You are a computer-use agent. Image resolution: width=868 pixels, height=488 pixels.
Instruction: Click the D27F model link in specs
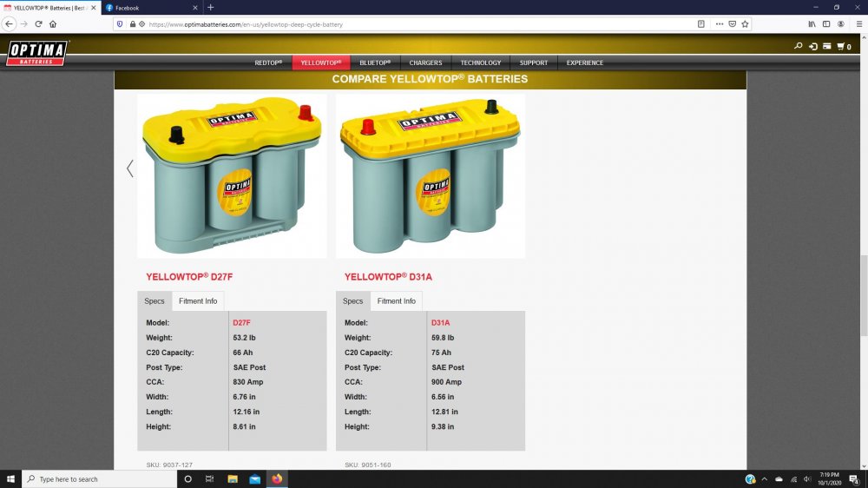241,323
